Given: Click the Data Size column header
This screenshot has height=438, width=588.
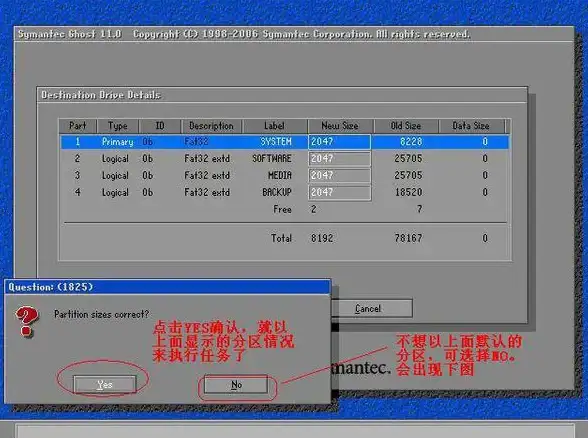Looking at the screenshot, I should click(x=471, y=126).
